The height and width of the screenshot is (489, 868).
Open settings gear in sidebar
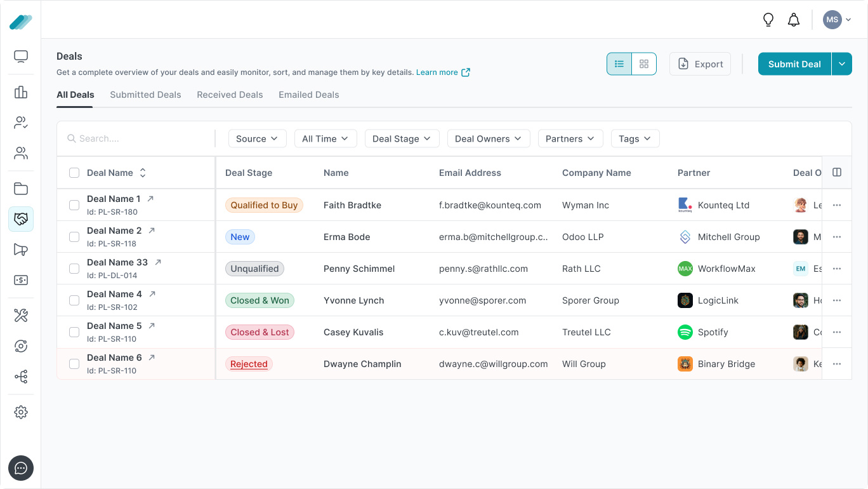[21, 412]
